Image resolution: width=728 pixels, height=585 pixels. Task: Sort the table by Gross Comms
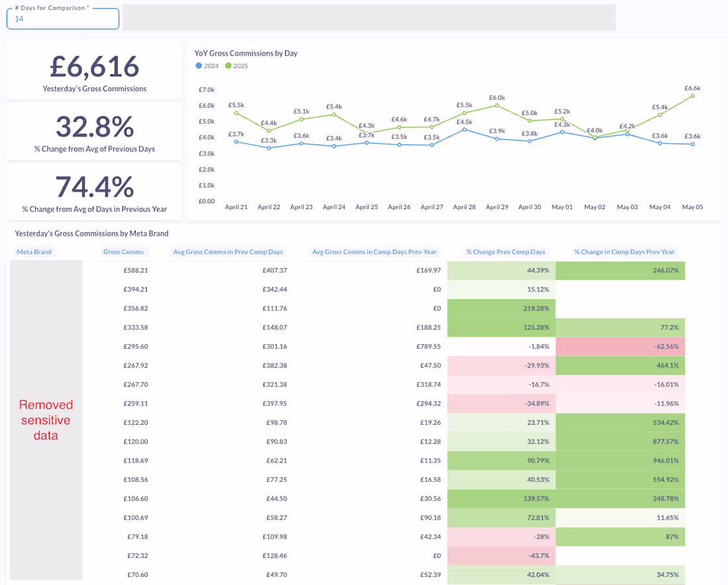tap(123, 251)
